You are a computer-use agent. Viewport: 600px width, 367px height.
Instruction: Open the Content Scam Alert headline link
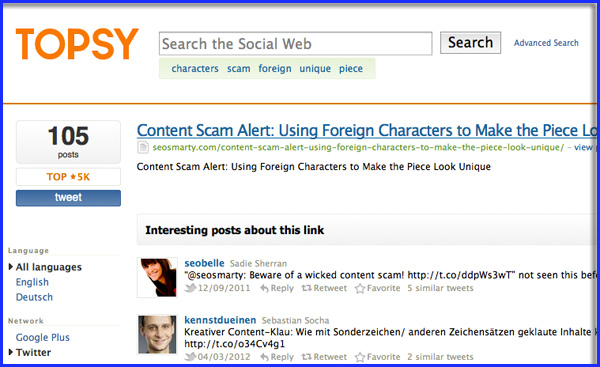367,130
